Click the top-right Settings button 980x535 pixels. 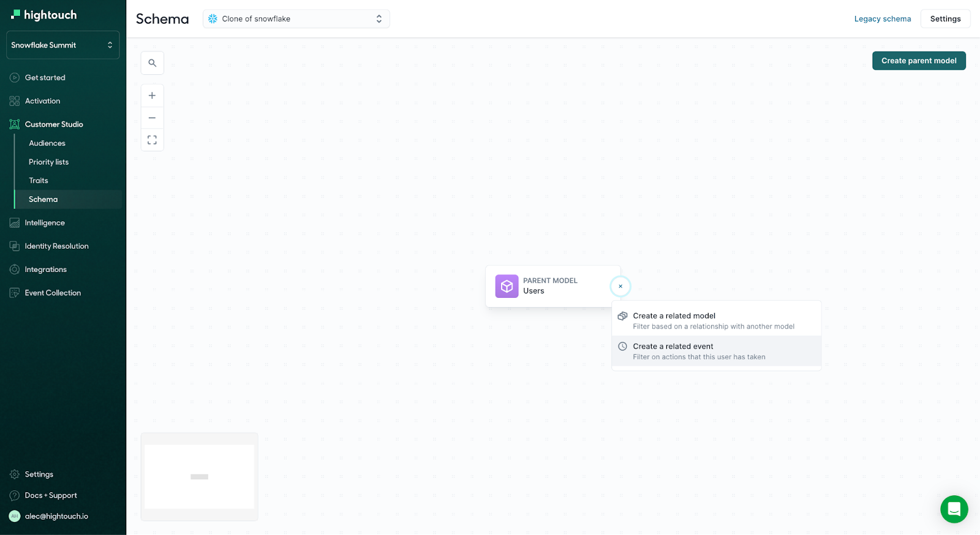click(x=945, y=19)
